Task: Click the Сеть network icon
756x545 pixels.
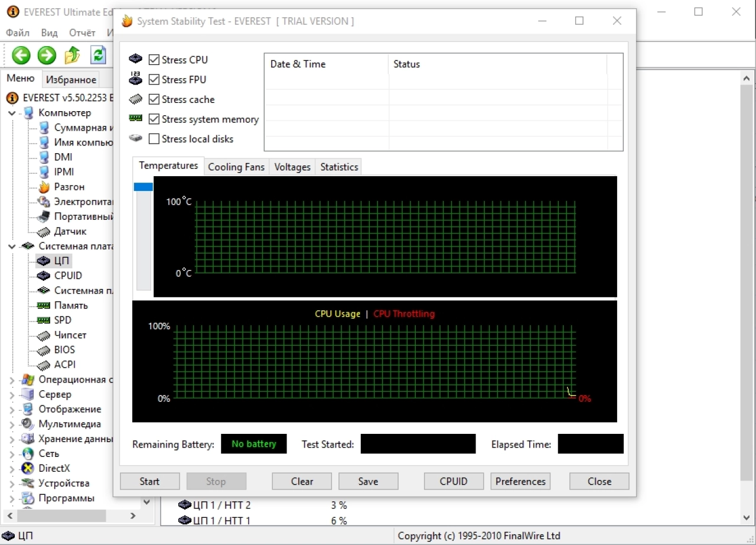Action: click(28, 454)
